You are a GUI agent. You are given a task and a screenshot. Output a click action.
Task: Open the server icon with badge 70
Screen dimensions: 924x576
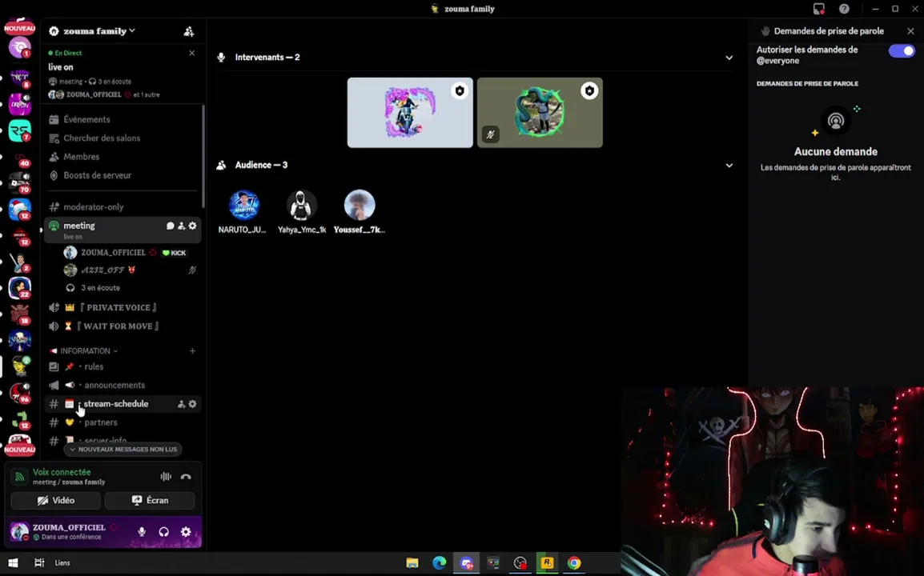point(20,183)
